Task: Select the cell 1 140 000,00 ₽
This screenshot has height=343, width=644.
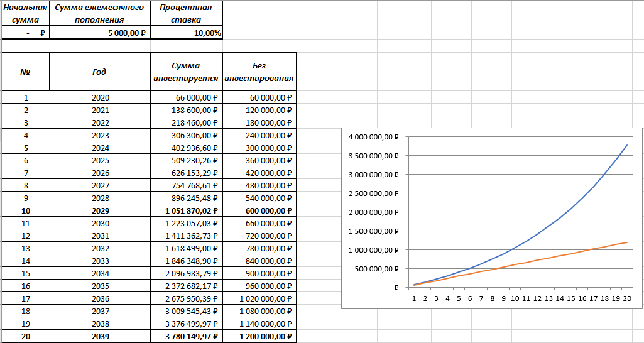Action: [259, 324]
